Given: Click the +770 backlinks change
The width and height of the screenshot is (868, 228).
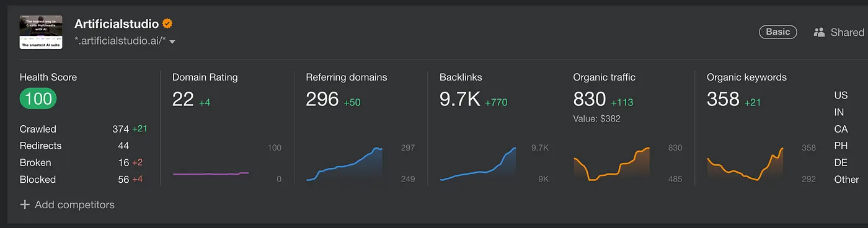Looking at the screenshot, I should tap(496, 102).
